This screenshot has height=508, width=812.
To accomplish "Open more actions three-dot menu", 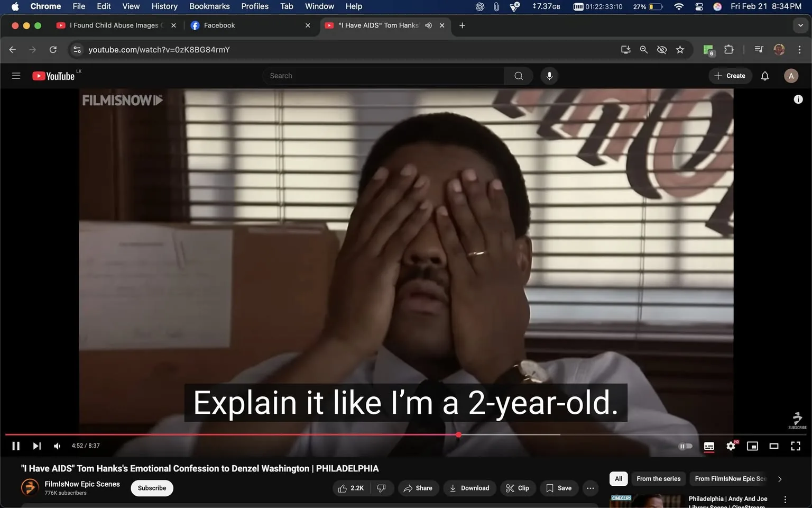I will coord(590,488).
